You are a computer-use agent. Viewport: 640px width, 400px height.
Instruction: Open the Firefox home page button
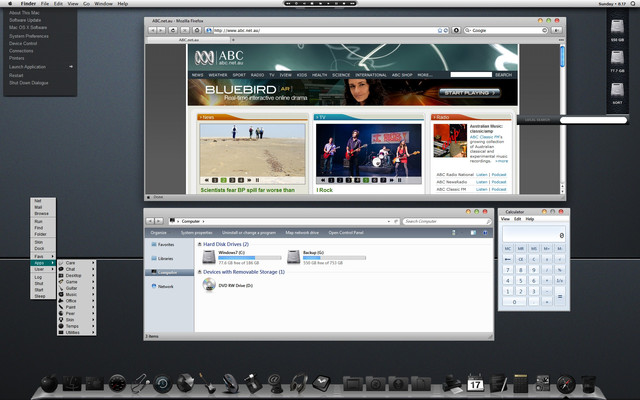tap(197, 30)
